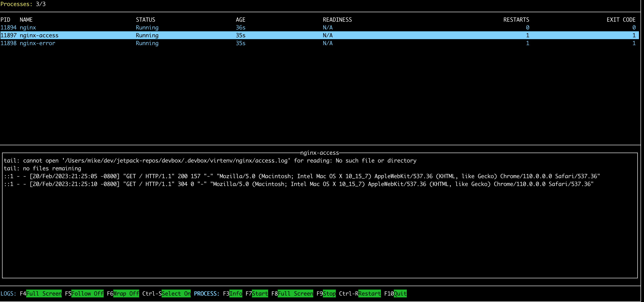Click the nginx-access log pane title
Image resolution: width=644 pixels, height=302 pixels.
(x=319, y=153)
